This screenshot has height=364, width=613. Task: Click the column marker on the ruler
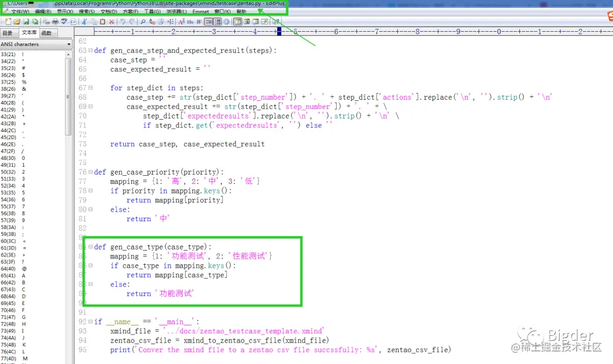tap(279, 32)
